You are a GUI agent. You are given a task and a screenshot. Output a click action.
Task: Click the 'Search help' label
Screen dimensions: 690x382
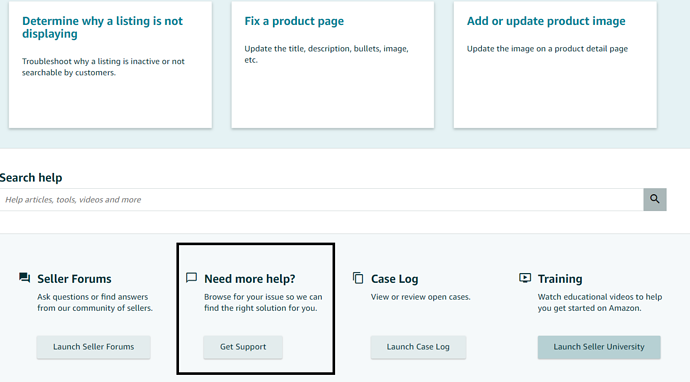click(31, 178)
